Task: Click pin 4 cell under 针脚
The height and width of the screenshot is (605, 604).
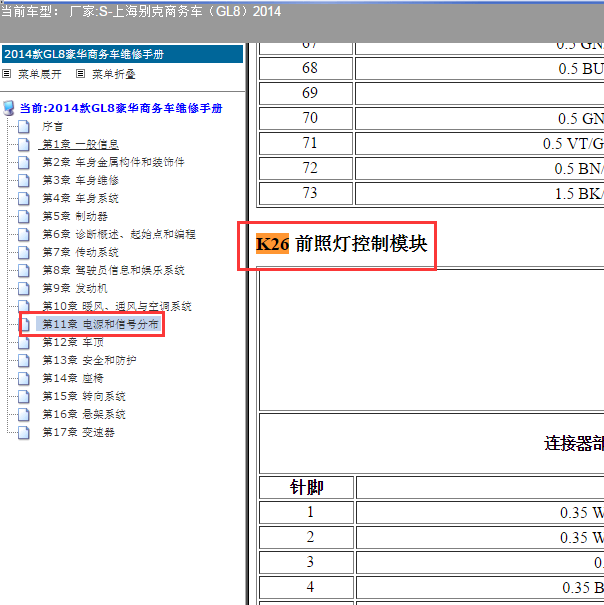Action: [x=306, y=587]
